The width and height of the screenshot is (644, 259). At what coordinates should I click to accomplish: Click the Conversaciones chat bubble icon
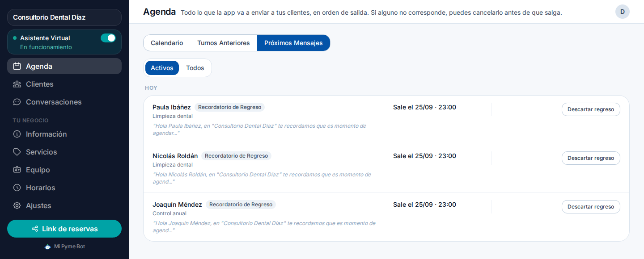[17, 102]
